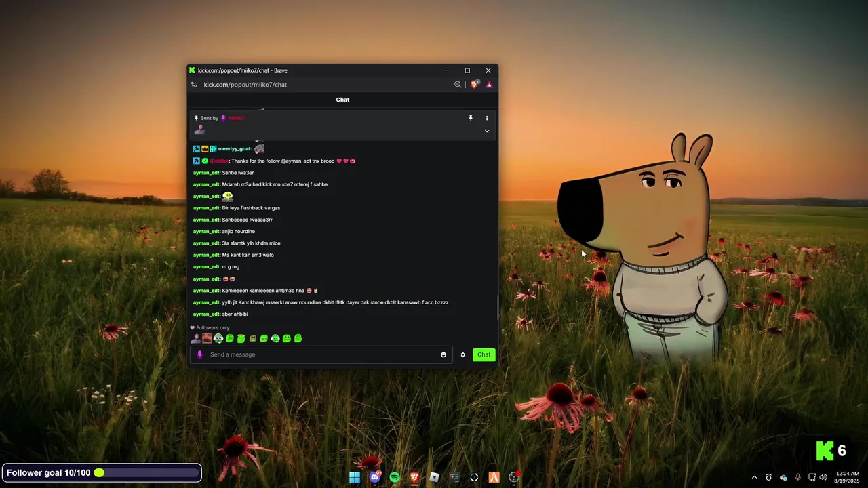Image resolution: width=868 pixels, height=488 pixels.
Task: Click message 'Ma kant kan sm3 walo'
Action: pyautogui.click(x=248, y=255)
